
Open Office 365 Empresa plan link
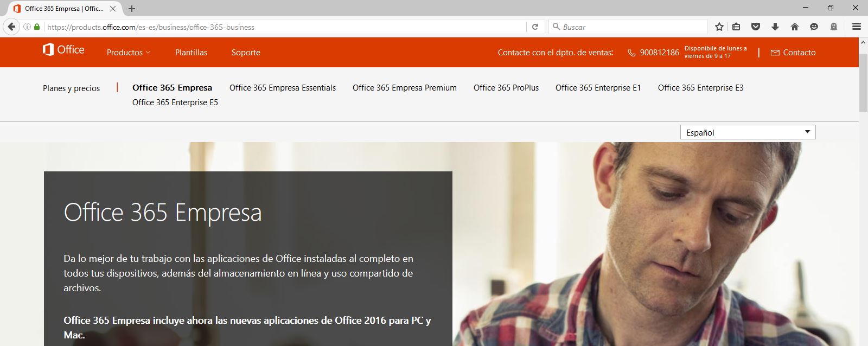click(172, 87)
